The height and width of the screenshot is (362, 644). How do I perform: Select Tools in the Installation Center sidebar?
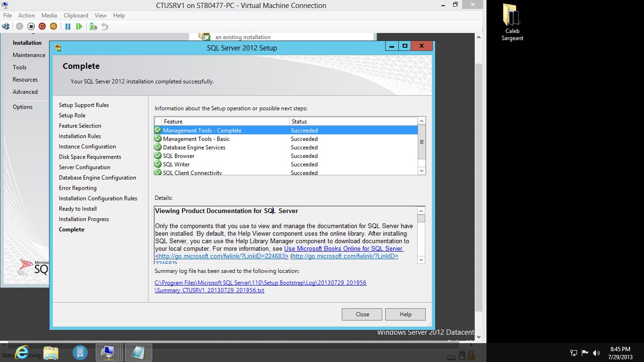[19, 67]
